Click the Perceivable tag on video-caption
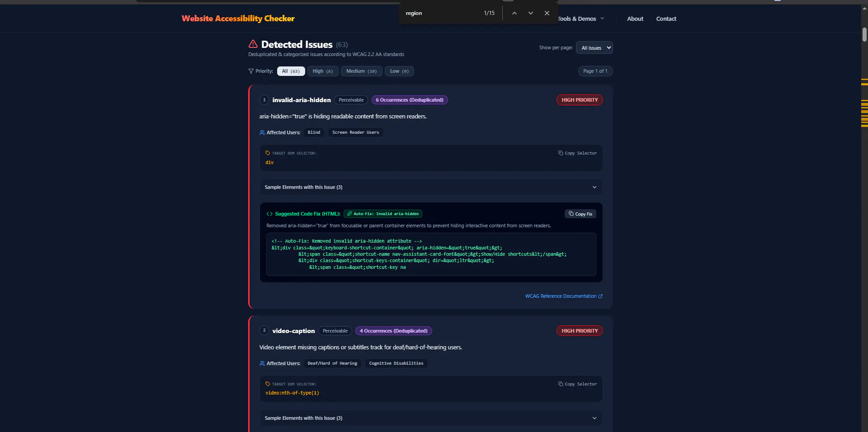This screenshot has height=432, width=868. (335, 331)
